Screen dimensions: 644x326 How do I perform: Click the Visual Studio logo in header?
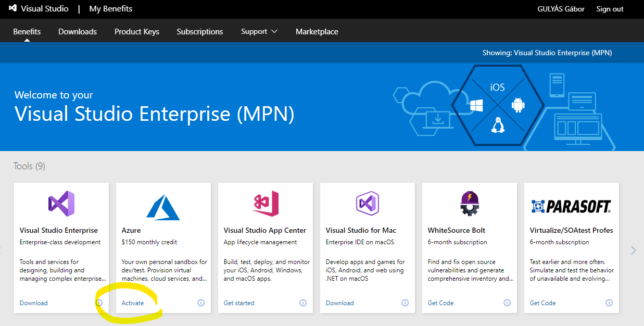tap(12, 9)
